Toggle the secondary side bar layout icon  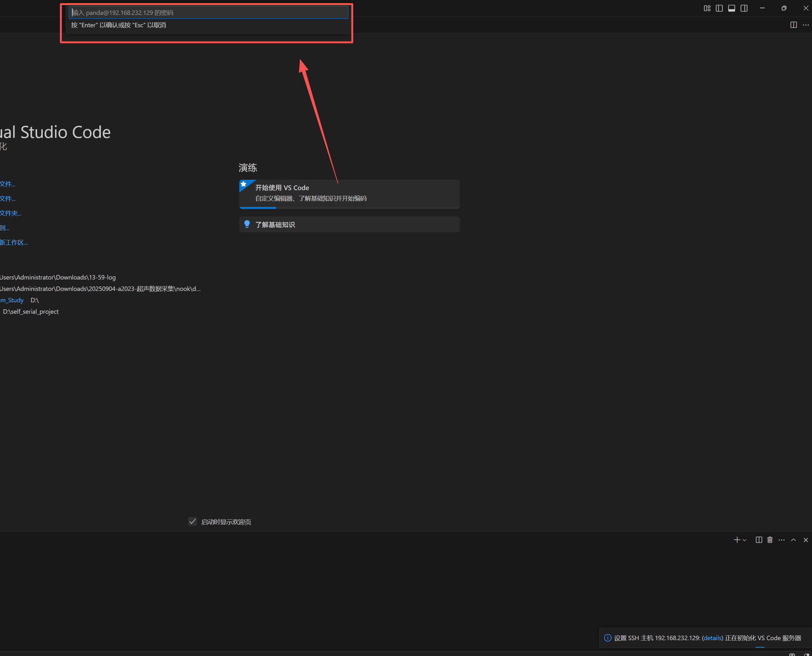[x=744, y=8]
